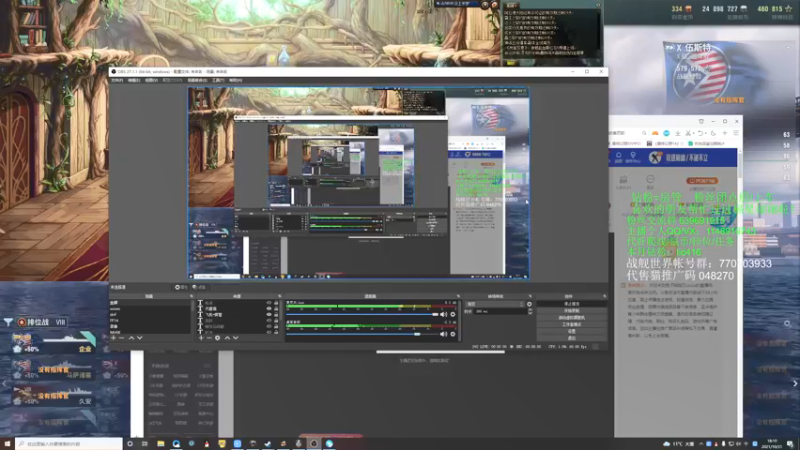800x450 pixels.
Task: Open settings gear of first mixer track
Action: click(x=453, y=315)
